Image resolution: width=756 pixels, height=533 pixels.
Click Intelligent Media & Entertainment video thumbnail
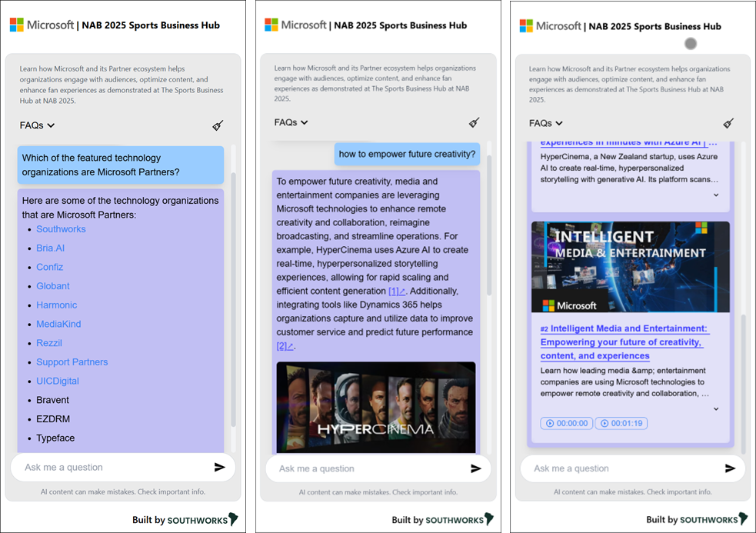click(x=630, y=267)
